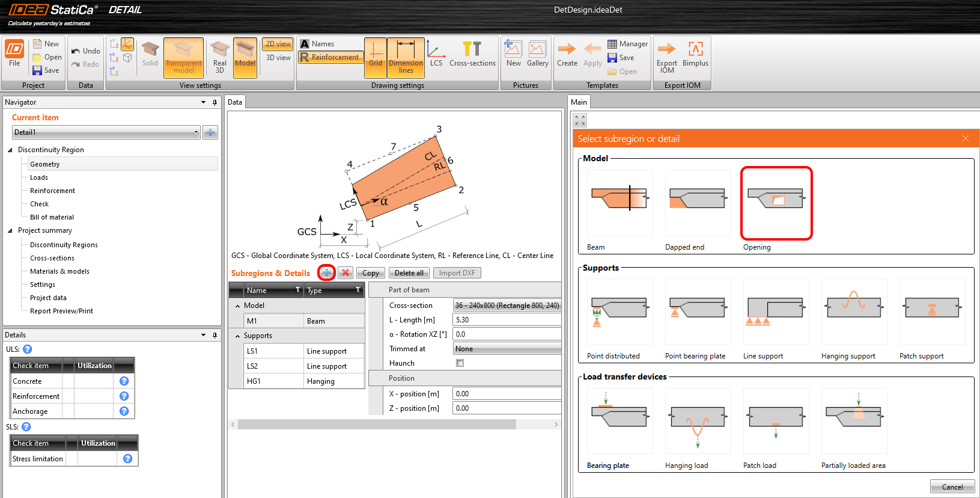Switch to the Main tab
This screenshot has width=980, height=498.
pyautogui.click(x=579, y=102)
